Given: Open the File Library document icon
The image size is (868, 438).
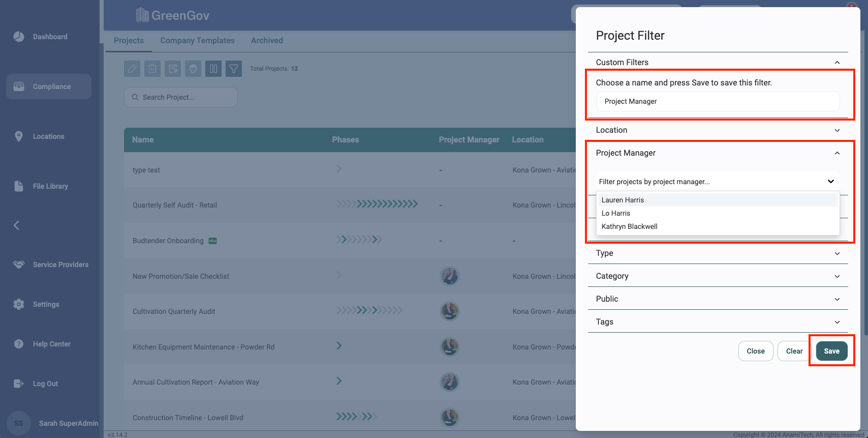Looking at the screenshot, I should [x=19, y=186].
